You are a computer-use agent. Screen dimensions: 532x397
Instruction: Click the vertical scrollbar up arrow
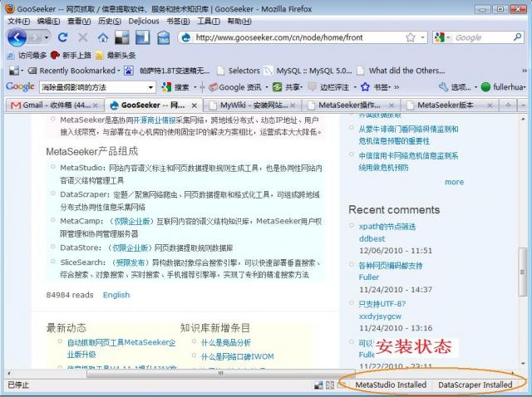523,119
